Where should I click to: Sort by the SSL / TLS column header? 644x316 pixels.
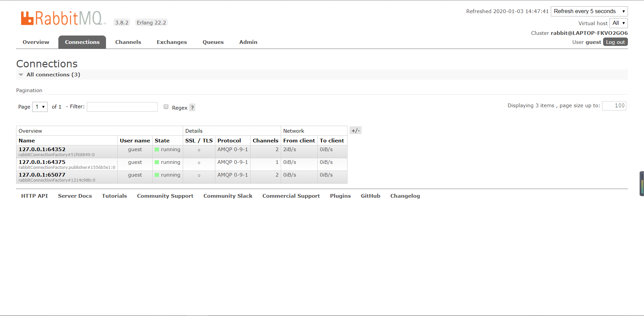199,141
